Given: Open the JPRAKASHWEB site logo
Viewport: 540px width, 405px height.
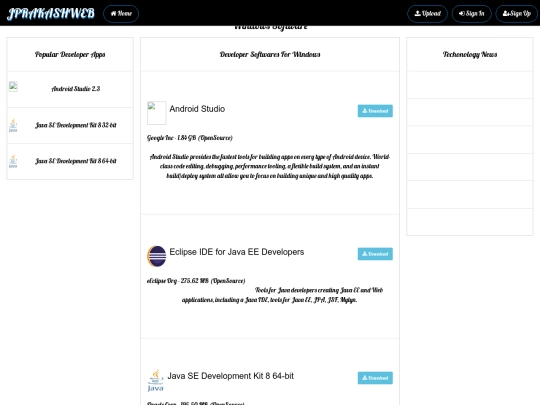Looking at the screenshot, I should coord(51,13).
